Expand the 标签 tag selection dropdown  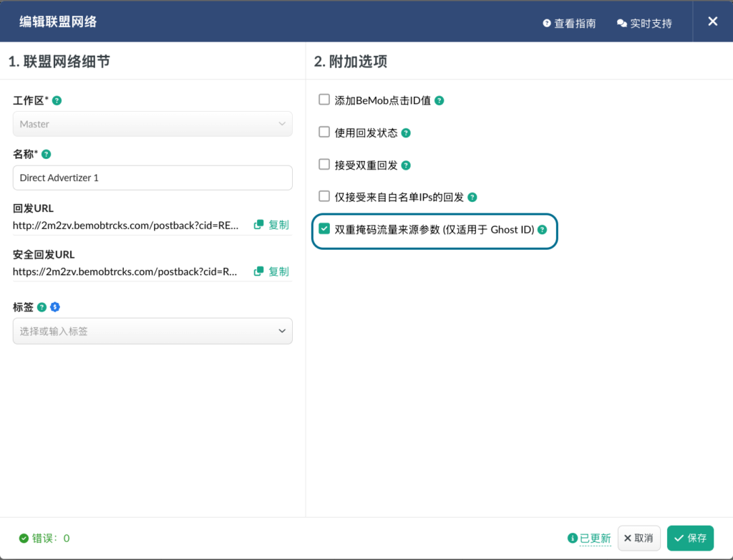(x=152, y=331)
